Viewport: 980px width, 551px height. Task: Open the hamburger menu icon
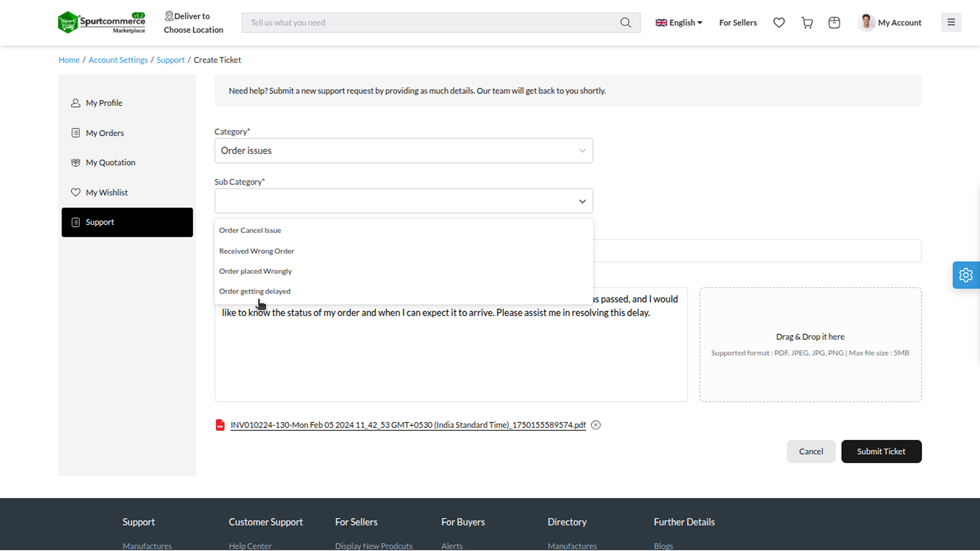[951, 22]
